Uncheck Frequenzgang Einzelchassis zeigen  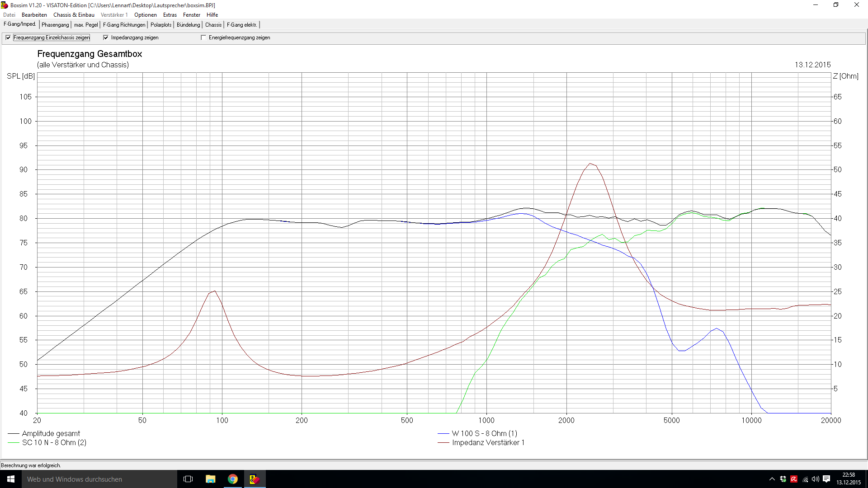(x=8, y=38)
